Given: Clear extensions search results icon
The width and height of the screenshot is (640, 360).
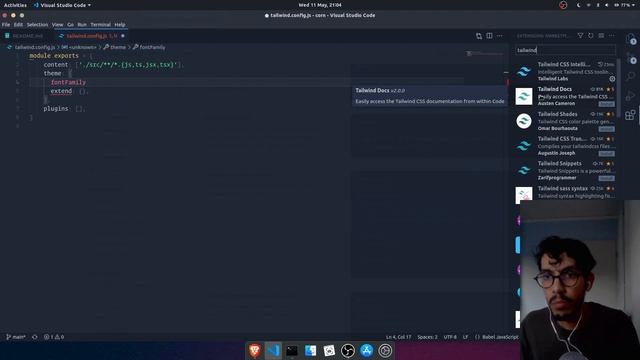Looking at the screenshot, I should coord(601,36).
